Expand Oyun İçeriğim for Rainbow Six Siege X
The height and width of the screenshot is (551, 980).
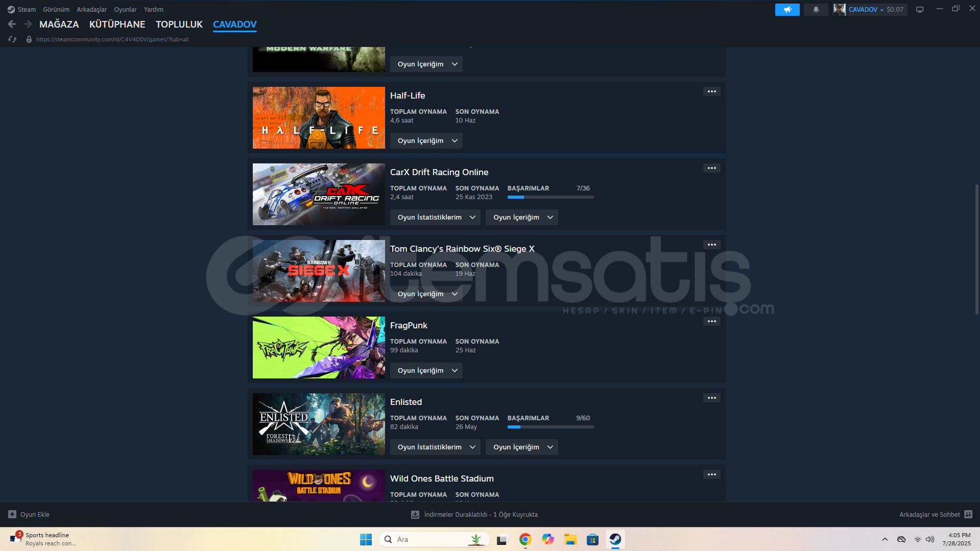[426, 294]
